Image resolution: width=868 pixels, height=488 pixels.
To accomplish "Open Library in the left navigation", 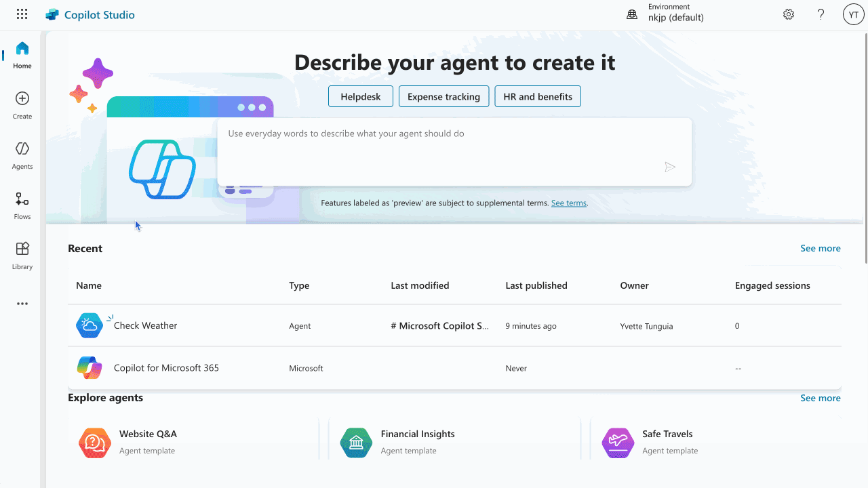I will point(22,256).
